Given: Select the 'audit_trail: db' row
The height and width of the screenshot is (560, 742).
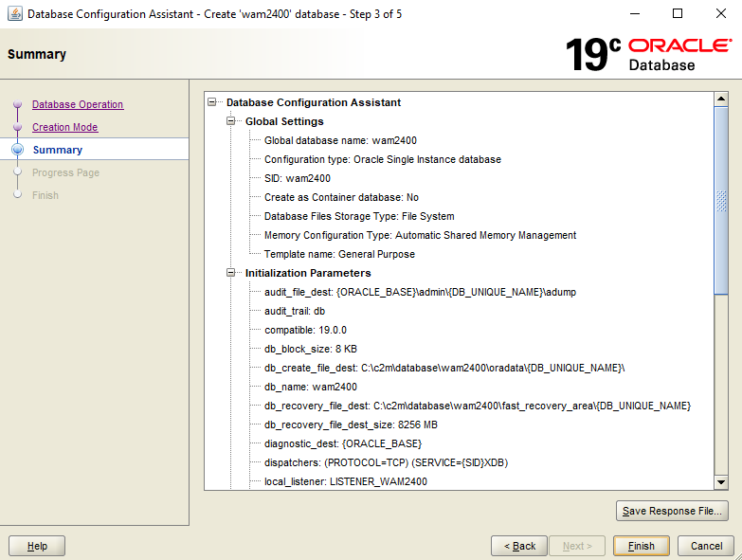Looking at the screenshot, I should pos(295,311).
